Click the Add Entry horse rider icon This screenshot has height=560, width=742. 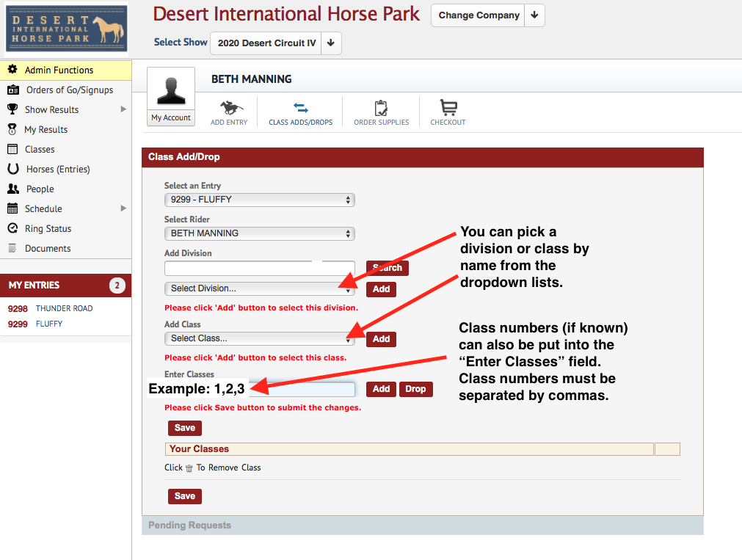click(231, 108)
